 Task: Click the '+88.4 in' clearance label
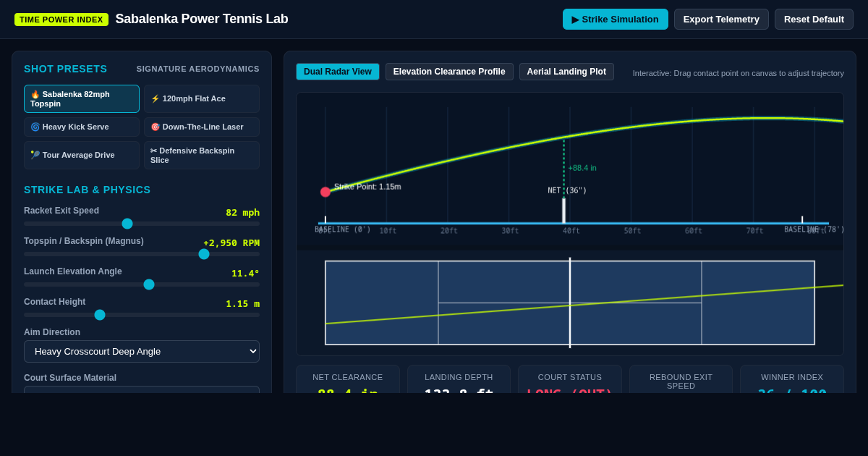[x=582, y=168]
